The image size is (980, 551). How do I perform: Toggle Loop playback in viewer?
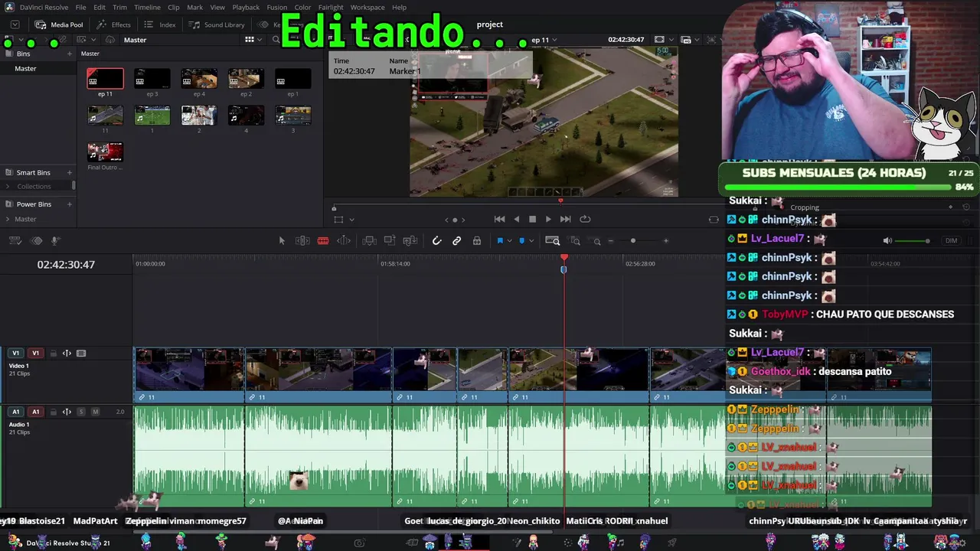pos(585,219)
